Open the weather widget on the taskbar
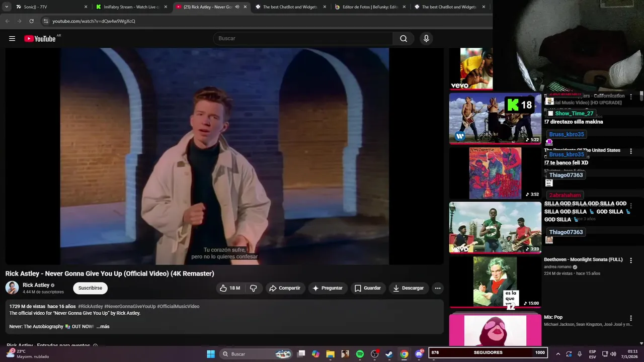 pyautogui.click(x=28, y=354)
